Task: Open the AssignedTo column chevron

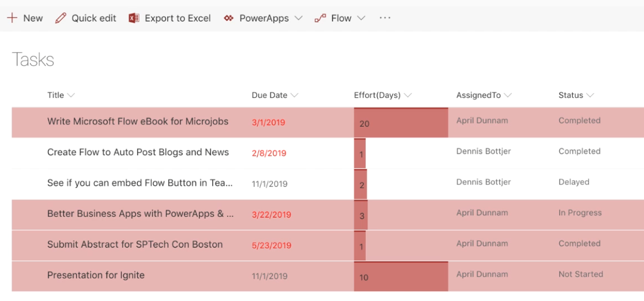Action: pyautogui.click(x=508, y=96)
